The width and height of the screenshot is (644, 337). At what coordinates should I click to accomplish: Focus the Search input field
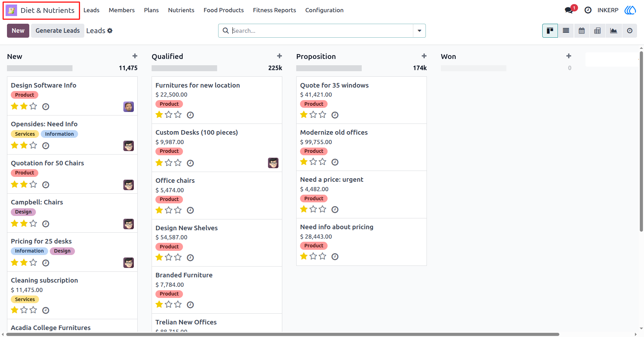click(x=322, y=31)
